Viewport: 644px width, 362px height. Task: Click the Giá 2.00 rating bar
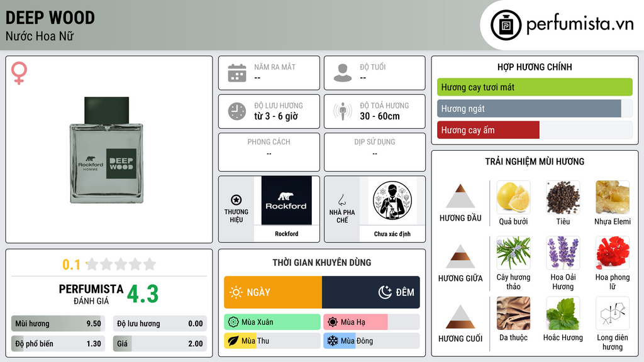[160, 344]
